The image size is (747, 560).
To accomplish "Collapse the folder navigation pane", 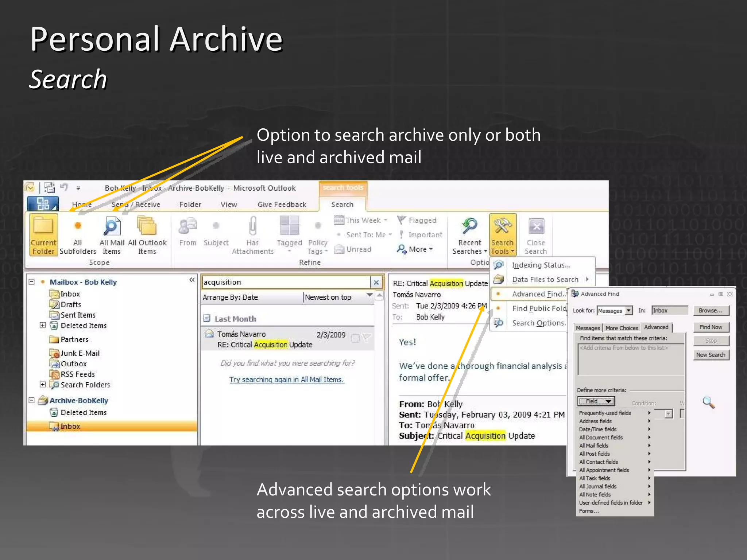I will tap(192, 280).
